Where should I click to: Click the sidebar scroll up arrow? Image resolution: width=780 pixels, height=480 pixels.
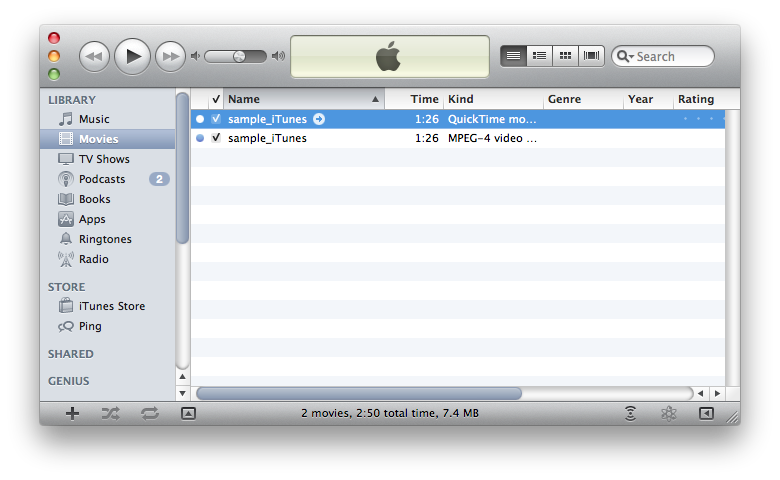click(x=183, y=377)
